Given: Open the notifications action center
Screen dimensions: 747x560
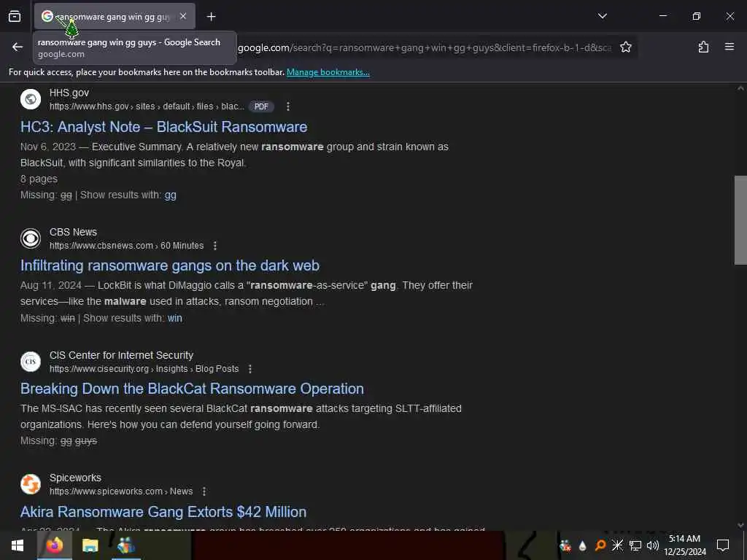Looking at the screenshot, I should coord(723,545).
